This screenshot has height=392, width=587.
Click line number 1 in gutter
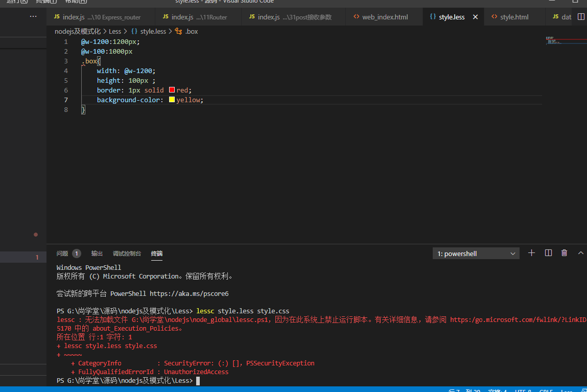click(66, 41)
